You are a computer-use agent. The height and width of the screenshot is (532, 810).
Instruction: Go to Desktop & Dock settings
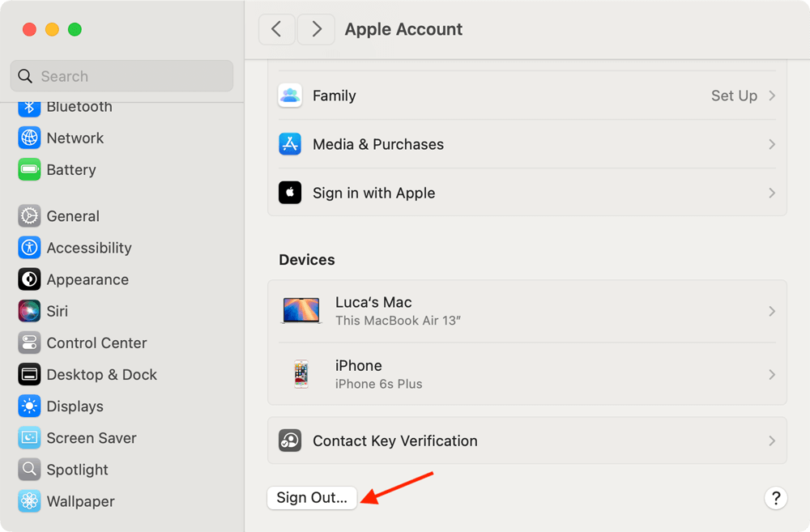coord(101,375)
